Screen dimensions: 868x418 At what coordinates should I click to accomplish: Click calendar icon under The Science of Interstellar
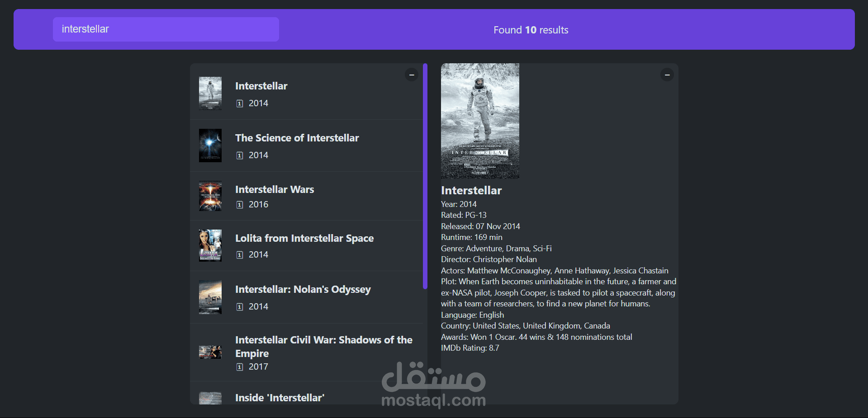coord(240,155)
